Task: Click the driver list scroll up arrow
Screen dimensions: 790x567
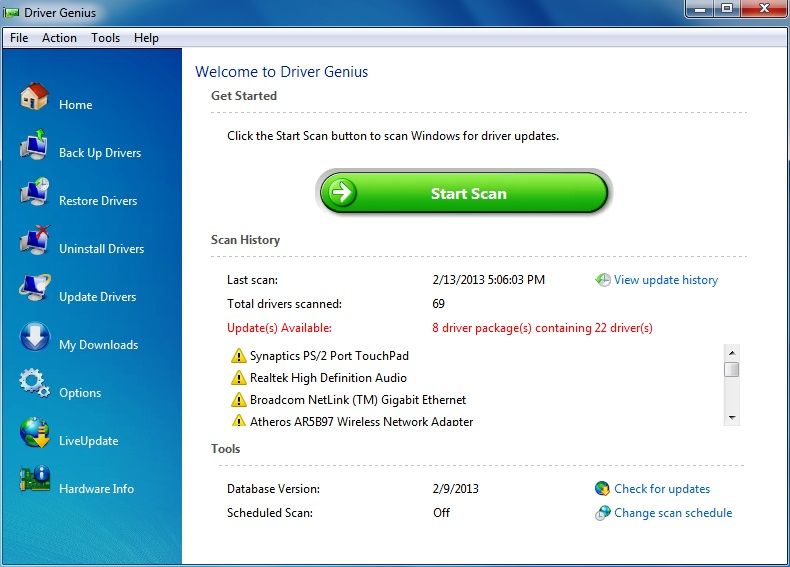Action: [x=732, y=352]
